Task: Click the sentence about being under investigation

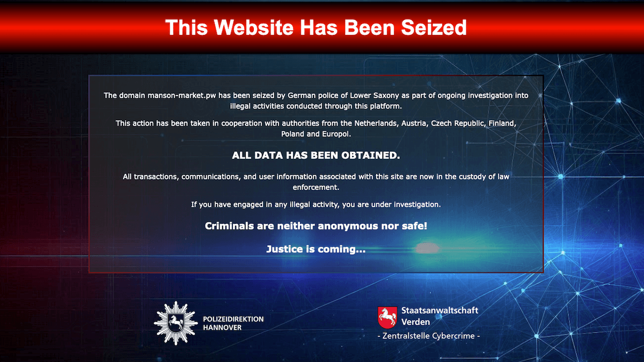Action: (316, 205)
